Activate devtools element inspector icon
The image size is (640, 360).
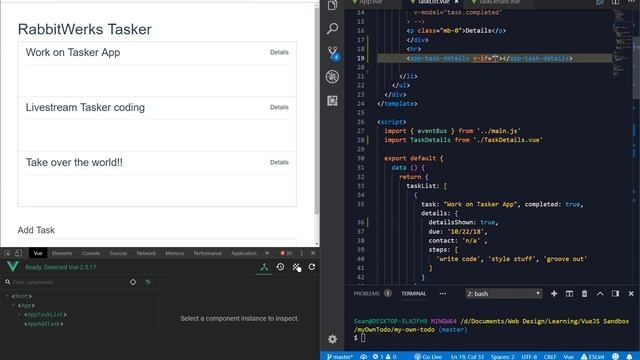point(7,253)
